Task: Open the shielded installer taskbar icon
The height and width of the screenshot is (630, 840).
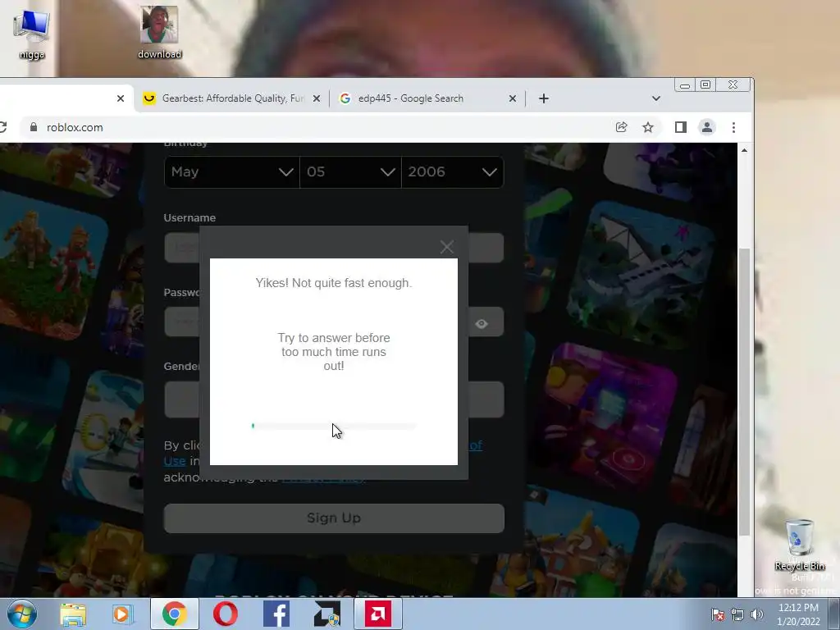Action: [x=326, y=614]
